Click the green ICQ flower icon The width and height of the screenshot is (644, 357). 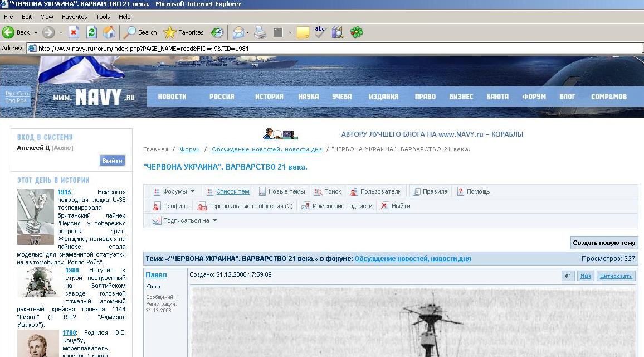[357, 32]
